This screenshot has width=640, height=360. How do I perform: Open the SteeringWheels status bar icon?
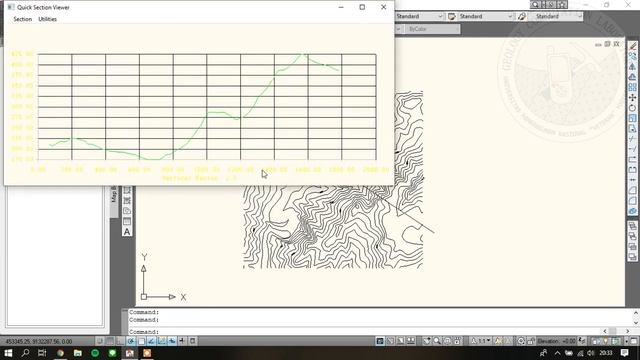pyautogui.click(x=447, y=341)
